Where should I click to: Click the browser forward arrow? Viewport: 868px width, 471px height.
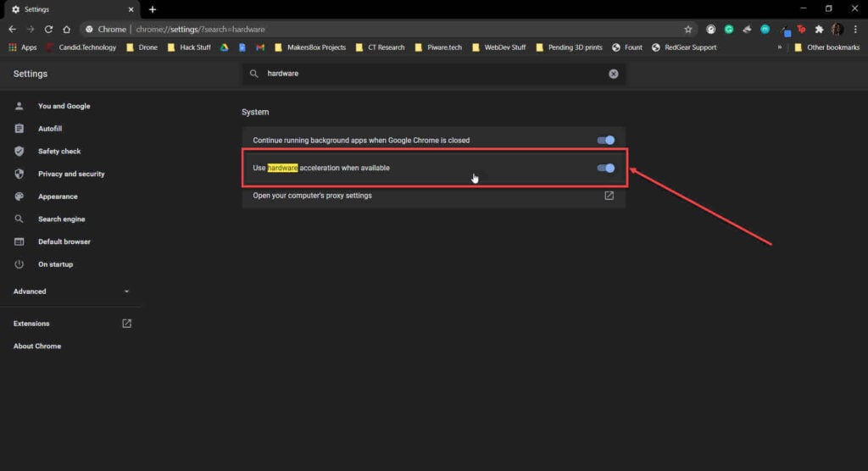(x=31, y=30)
